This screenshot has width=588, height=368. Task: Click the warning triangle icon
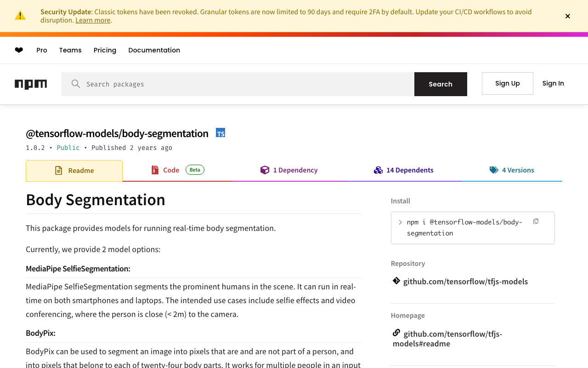tap(20, 16)
